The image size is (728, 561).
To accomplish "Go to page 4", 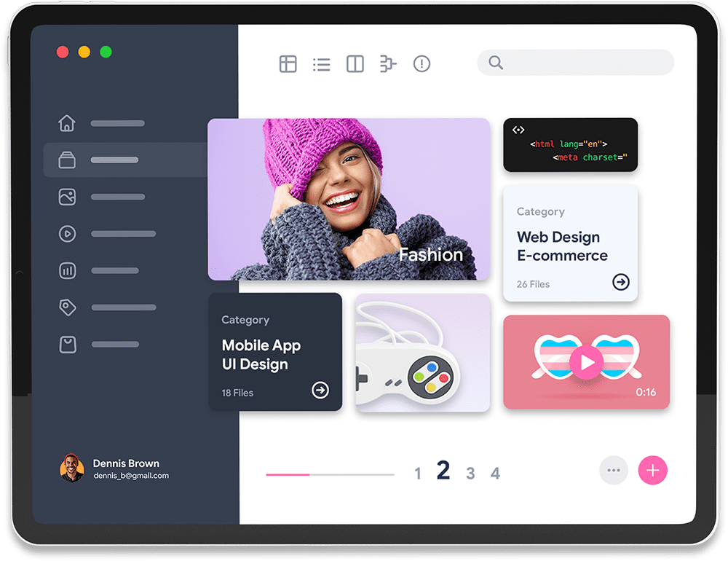I will [x=495, y=474].
